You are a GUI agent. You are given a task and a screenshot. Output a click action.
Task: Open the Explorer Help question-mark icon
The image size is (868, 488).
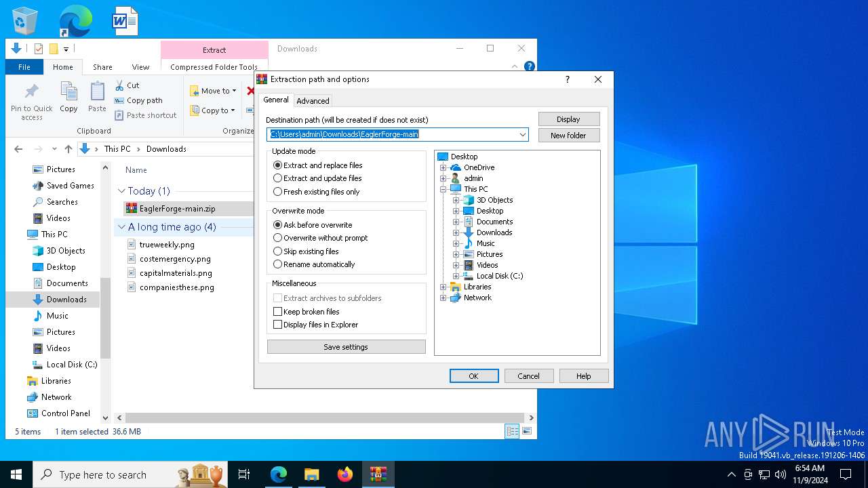click(530, 66)
